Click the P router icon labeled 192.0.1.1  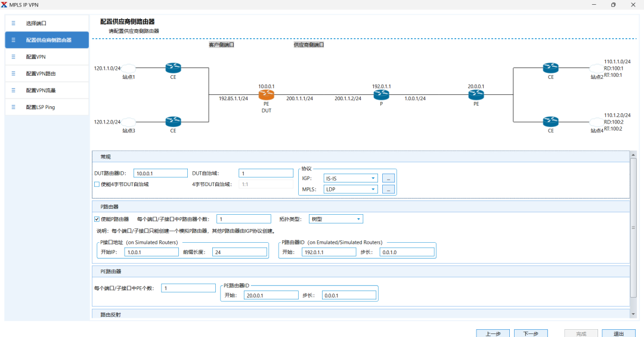coord(381,95)
